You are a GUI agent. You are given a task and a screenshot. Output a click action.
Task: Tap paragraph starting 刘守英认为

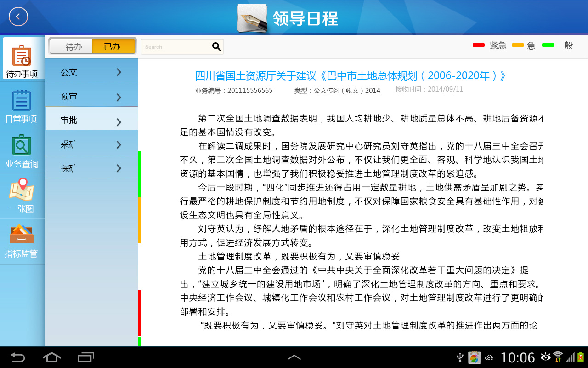[x=362, y=236]
